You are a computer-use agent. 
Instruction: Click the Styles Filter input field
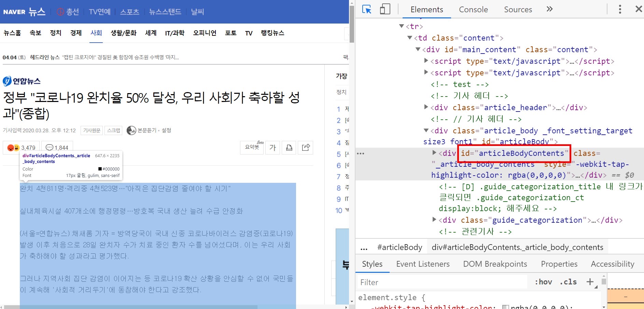443,282
